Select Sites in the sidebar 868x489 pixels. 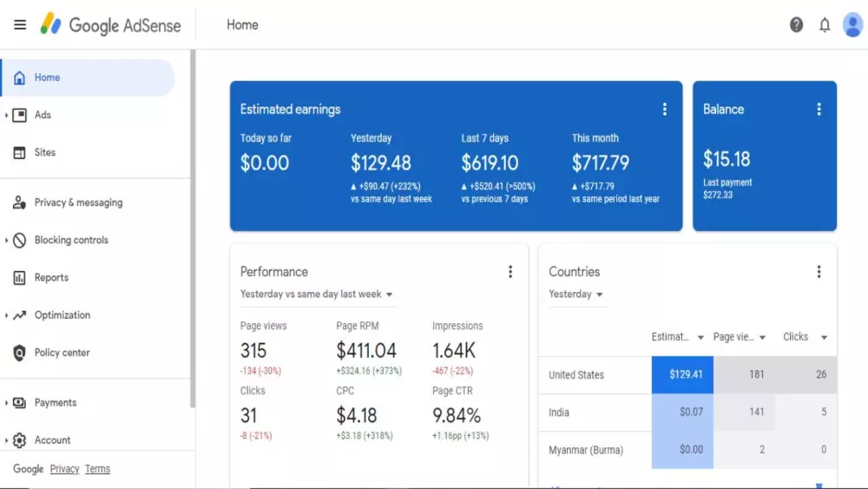click(45, 152)
